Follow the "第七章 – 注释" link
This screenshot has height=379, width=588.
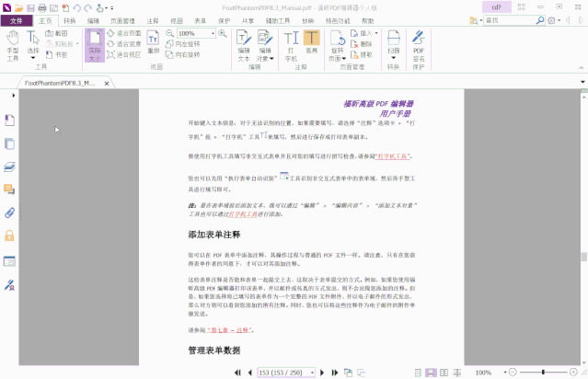[229, 330]
